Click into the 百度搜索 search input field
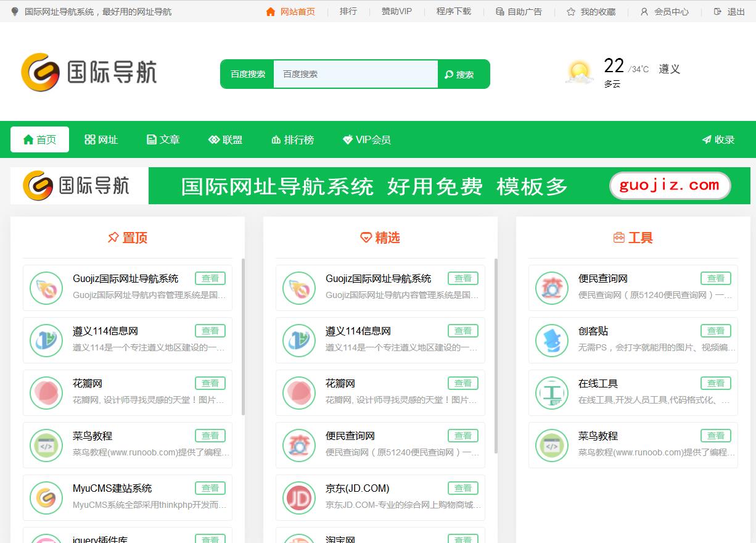 coord(356,74)
